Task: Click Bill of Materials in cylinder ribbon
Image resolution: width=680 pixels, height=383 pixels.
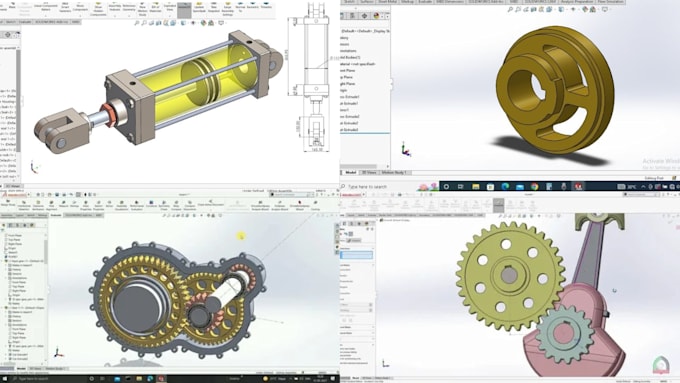Action: coord(155,8)
